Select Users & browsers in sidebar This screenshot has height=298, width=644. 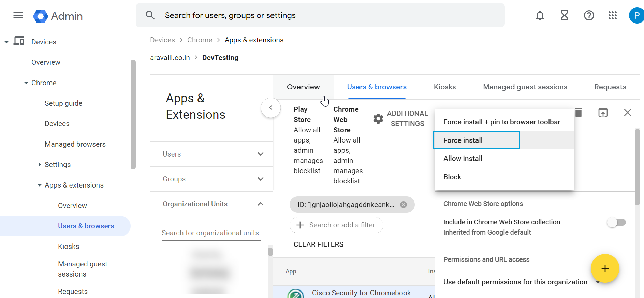tap(65, 226)
